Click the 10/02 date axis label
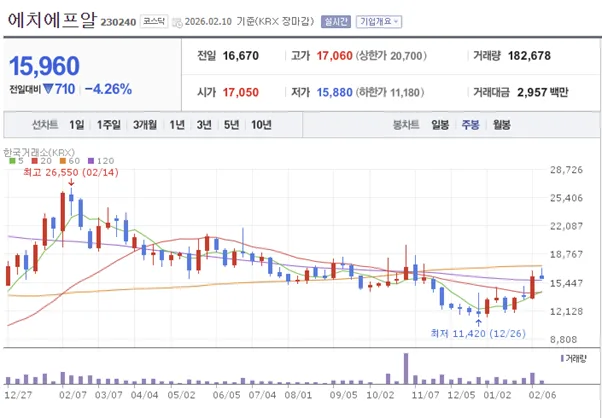Screen dimensions: 602x418 click(x=380, y=395)
